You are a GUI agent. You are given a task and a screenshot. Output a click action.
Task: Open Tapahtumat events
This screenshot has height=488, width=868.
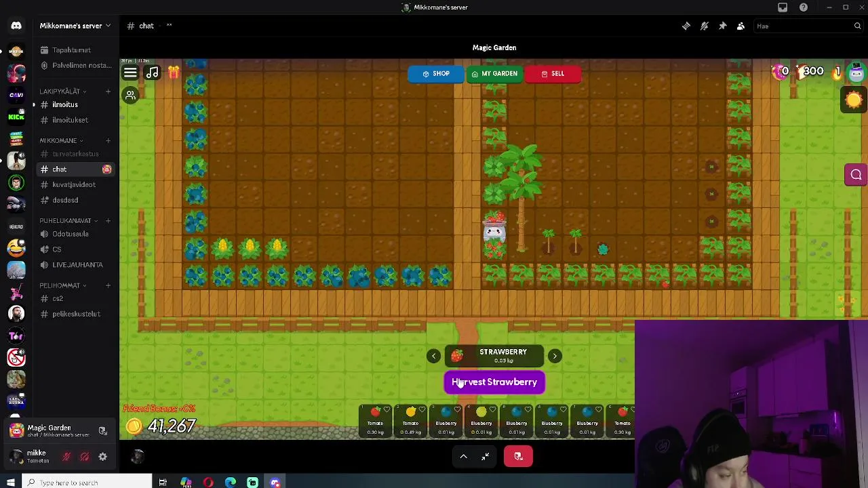tap(71, 50)
